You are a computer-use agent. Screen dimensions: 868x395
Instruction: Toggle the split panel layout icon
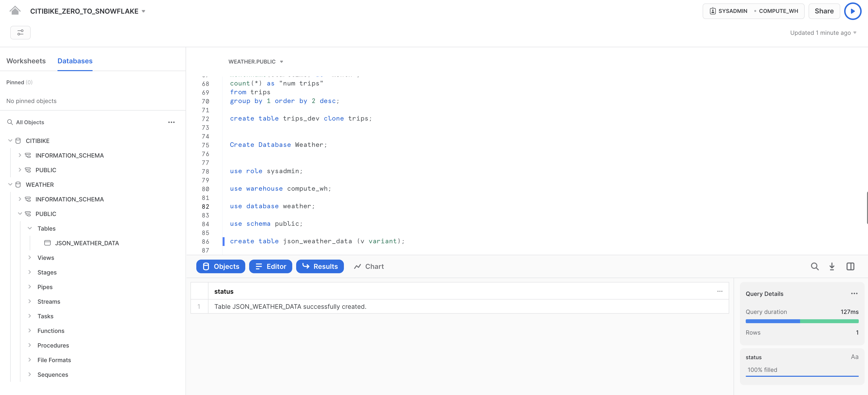click(x=850, y=266)
